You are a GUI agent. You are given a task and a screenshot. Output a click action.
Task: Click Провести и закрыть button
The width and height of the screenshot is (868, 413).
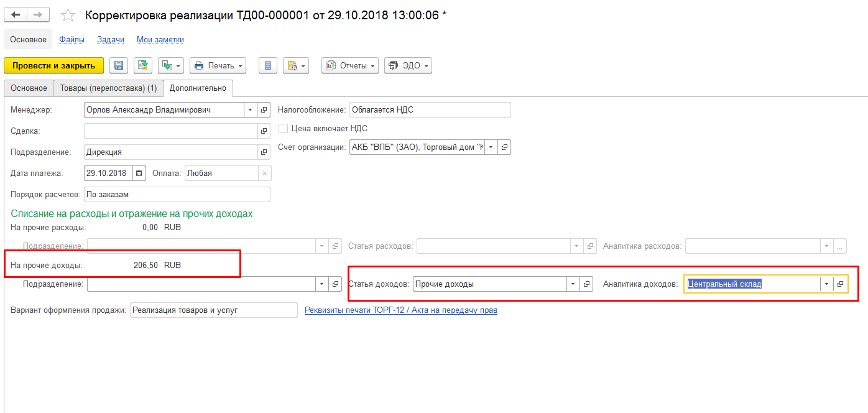tap(53, 65)
